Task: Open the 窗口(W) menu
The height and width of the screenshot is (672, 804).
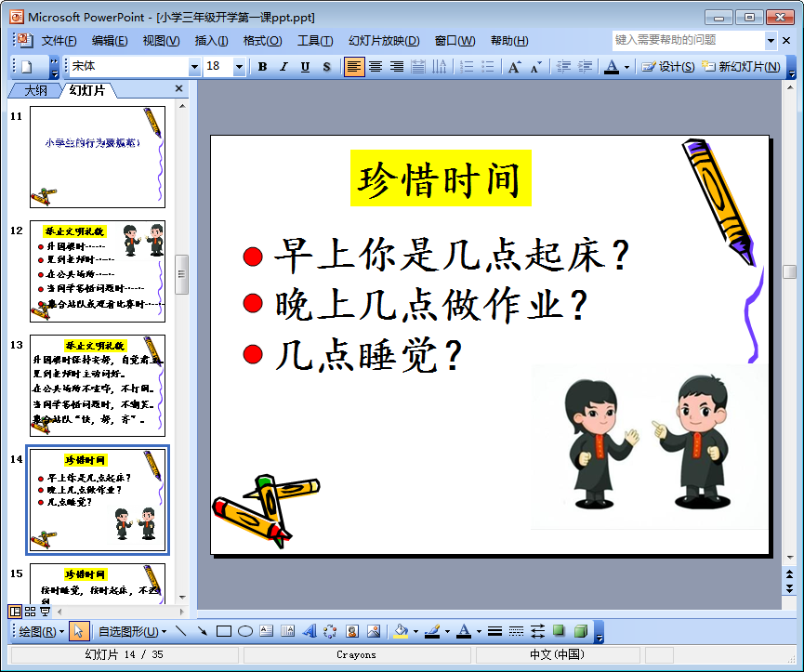Action: (455, 41)
